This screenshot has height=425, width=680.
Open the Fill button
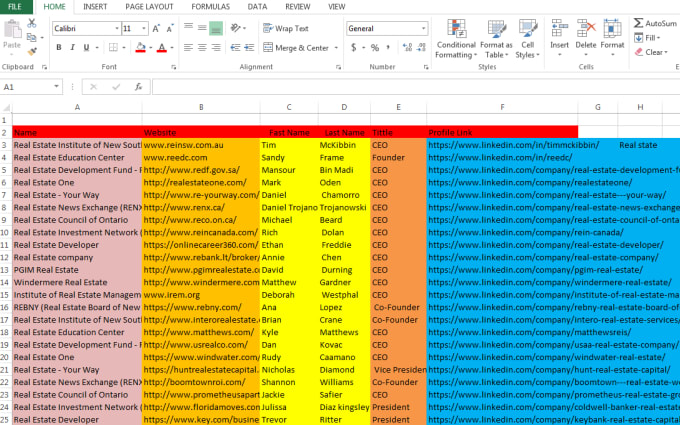[647, 38]
